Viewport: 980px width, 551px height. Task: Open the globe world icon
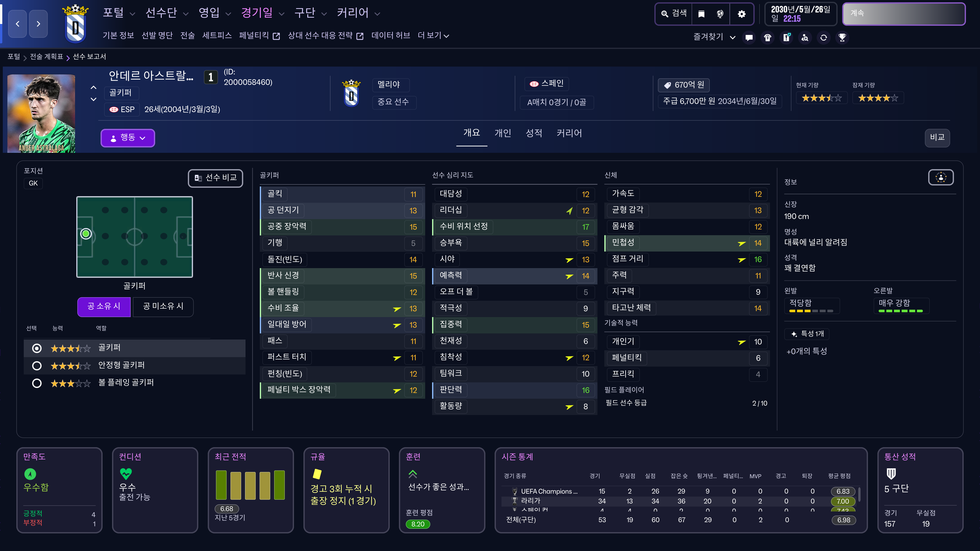point(720,14)
